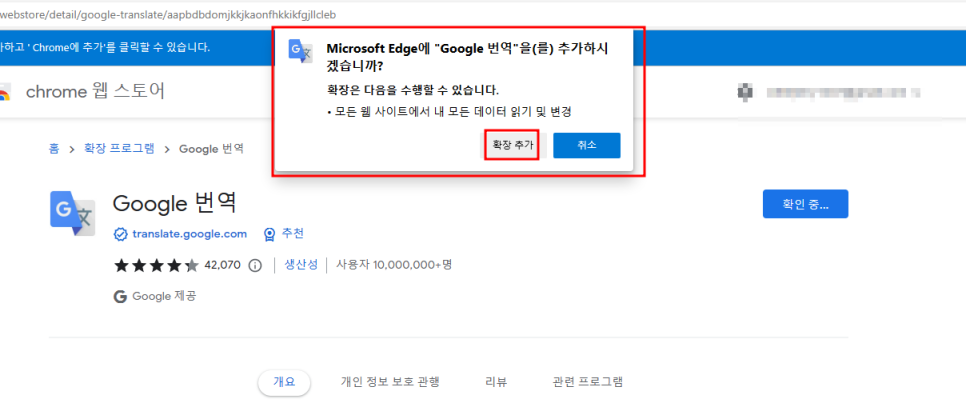This screenshot has width=966, height=419.
Task: Click the chrome 웹 스토어 title
Action: (x=95, y=92)
